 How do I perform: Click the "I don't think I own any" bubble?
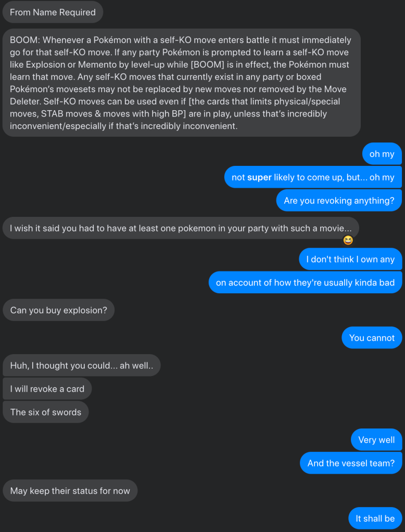350,259
